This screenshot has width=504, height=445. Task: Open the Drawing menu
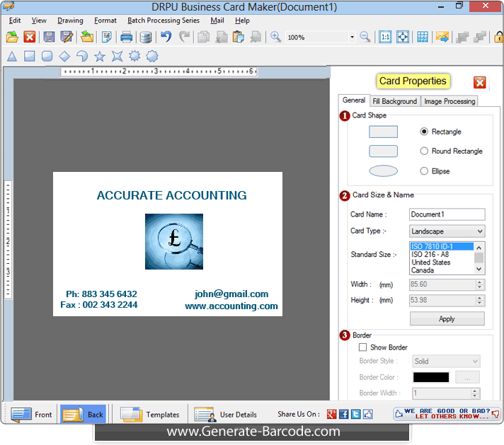coord(70,21)
